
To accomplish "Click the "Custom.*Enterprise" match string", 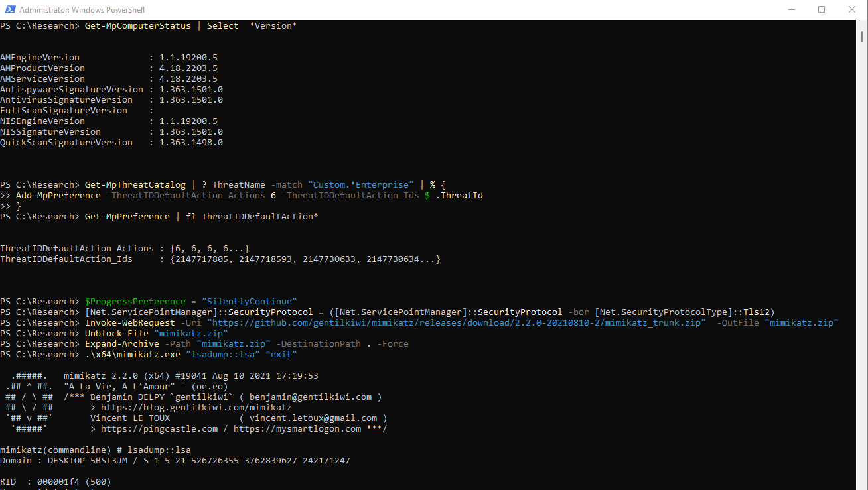I will [x=361, y=185].
